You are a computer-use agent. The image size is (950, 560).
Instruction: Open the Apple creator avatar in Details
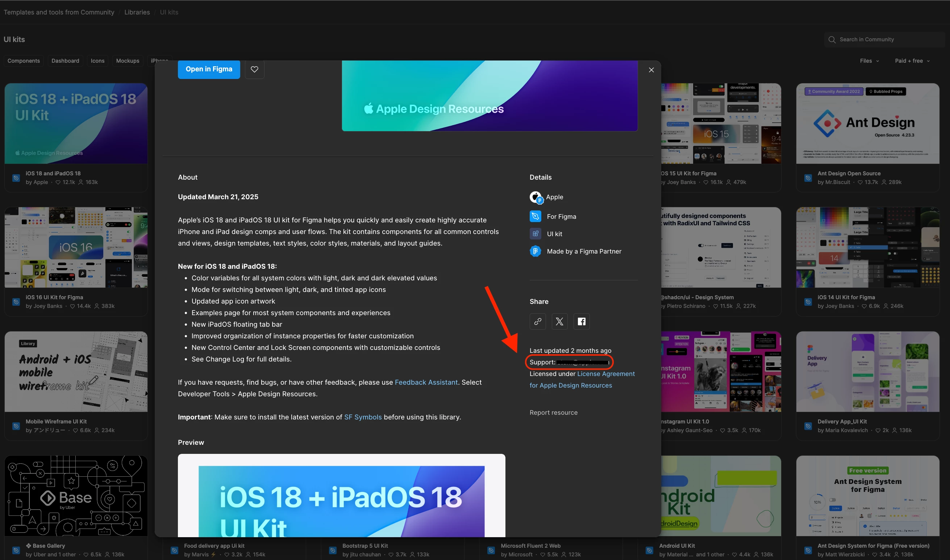point(536,197)
